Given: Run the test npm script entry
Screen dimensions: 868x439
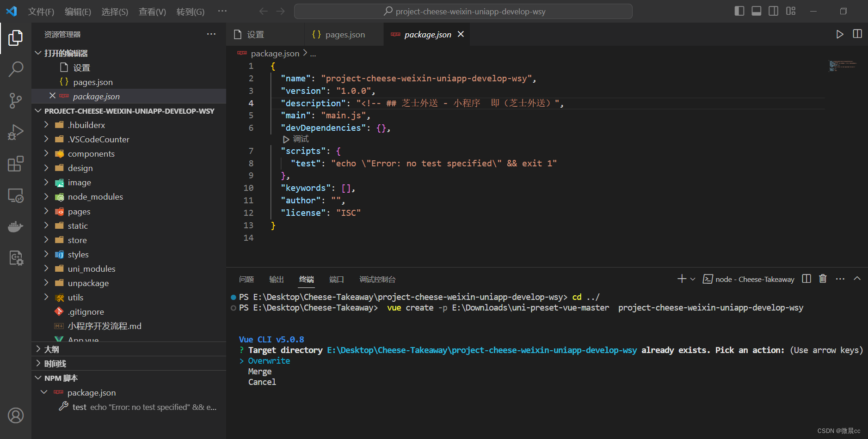Looking at the screenshot, I should [129, 407].
